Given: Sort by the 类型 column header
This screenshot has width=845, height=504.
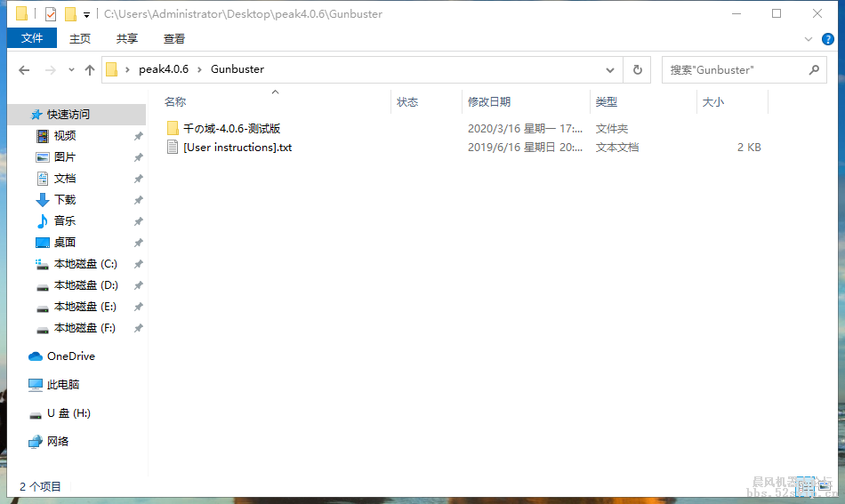Looking at the screenshot, I should click(607, 101).
